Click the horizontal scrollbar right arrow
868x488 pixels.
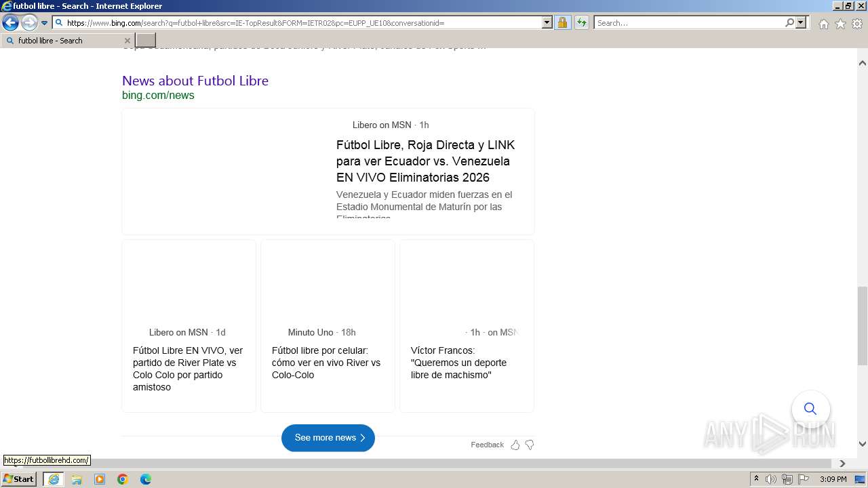[x=843, y=464]
